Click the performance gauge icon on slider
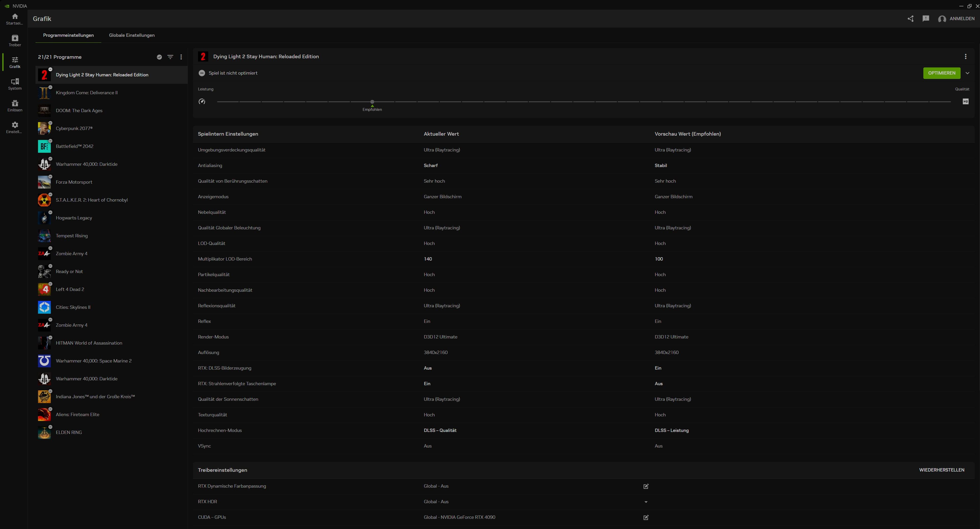This screenshot has width=980, height=529. click(202, 101)
